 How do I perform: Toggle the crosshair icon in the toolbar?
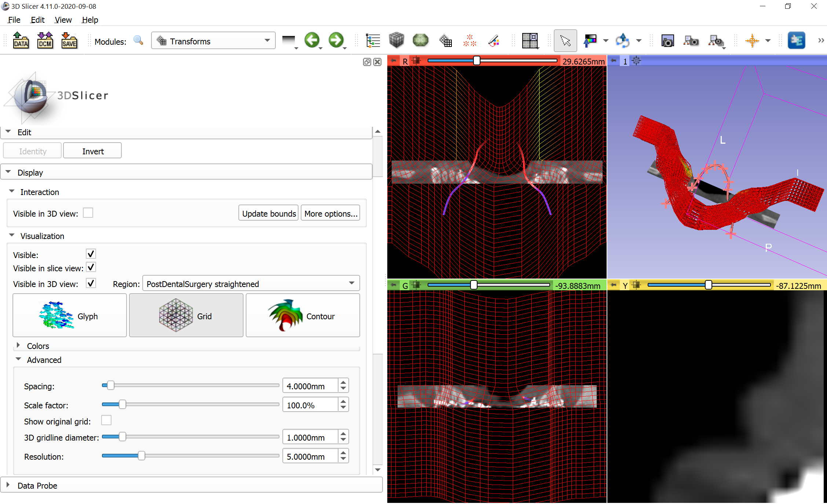point(752,40)
